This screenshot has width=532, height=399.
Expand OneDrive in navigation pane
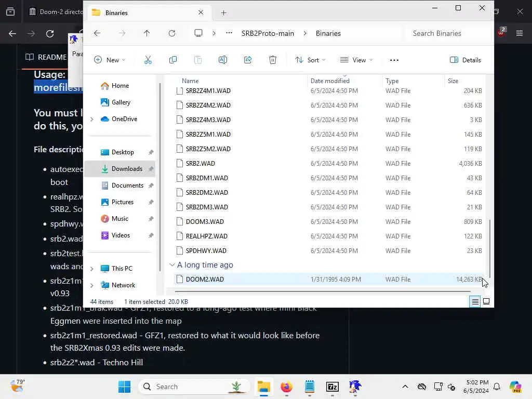point(91,119)
